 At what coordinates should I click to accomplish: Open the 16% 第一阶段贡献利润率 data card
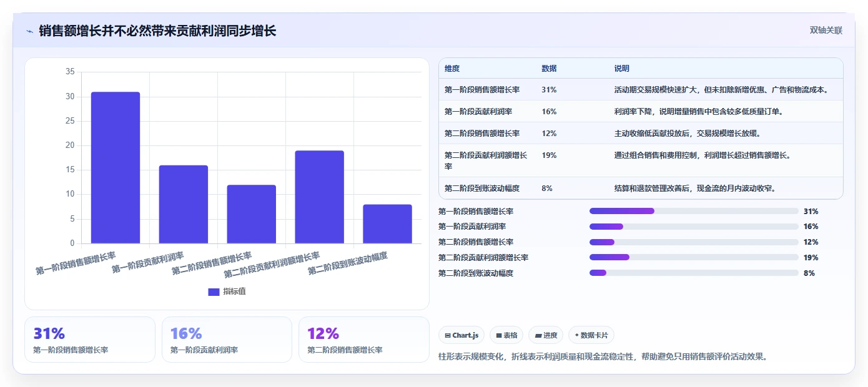tap(227, 340)
